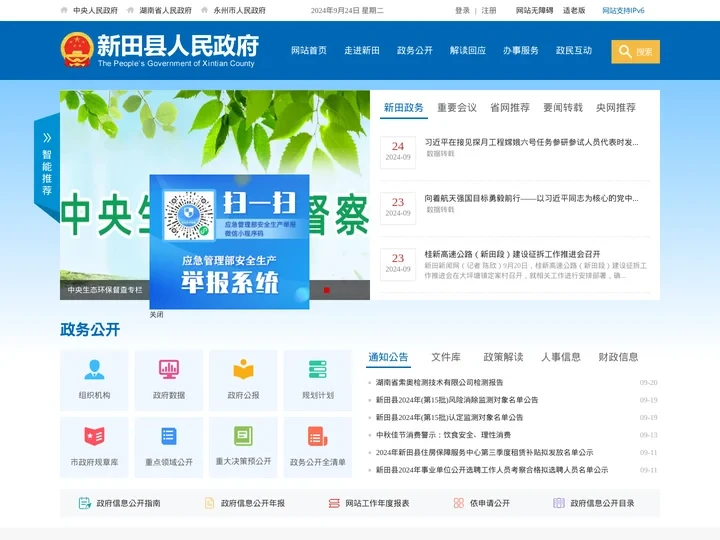Click the 依申请公开 grid icon
This screenshot has width=720, height=540.
(458, 503)
